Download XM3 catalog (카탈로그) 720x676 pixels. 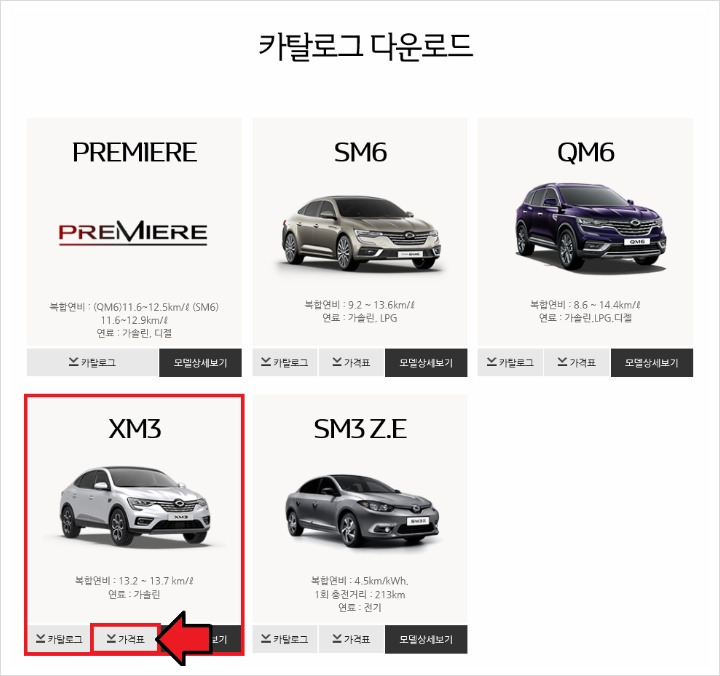pos(59,639)
